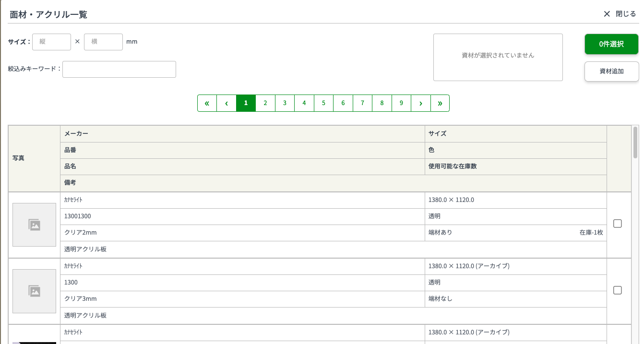Screen dimensions: 644x344
Task: Go to previous page with ‹ button
Action: pyautogui.click(x=227, y=103)
